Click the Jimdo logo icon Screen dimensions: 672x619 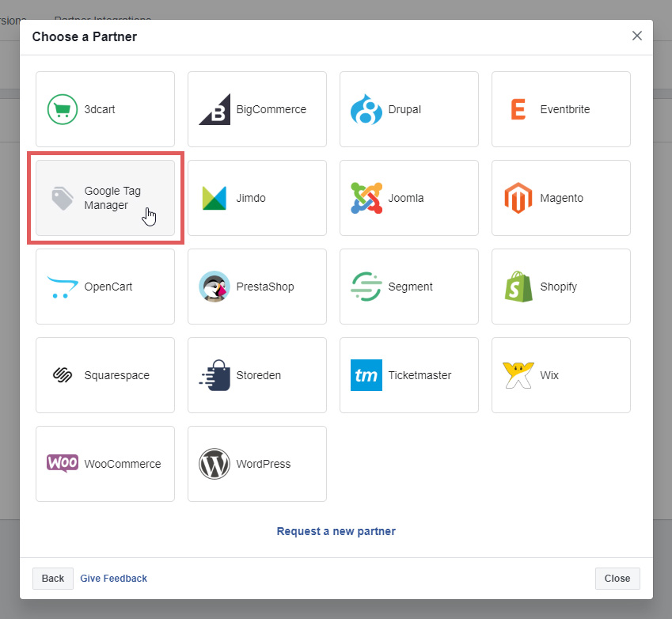coord(215,198)
